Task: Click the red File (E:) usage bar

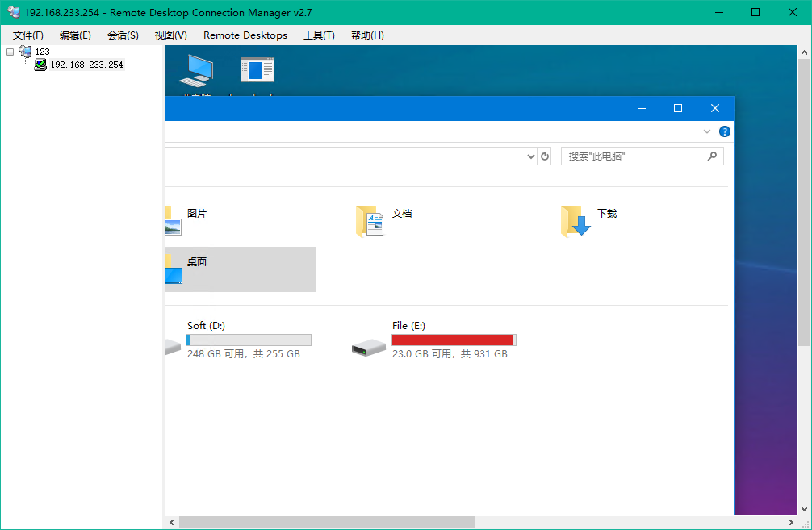Action: pos(454,340)
